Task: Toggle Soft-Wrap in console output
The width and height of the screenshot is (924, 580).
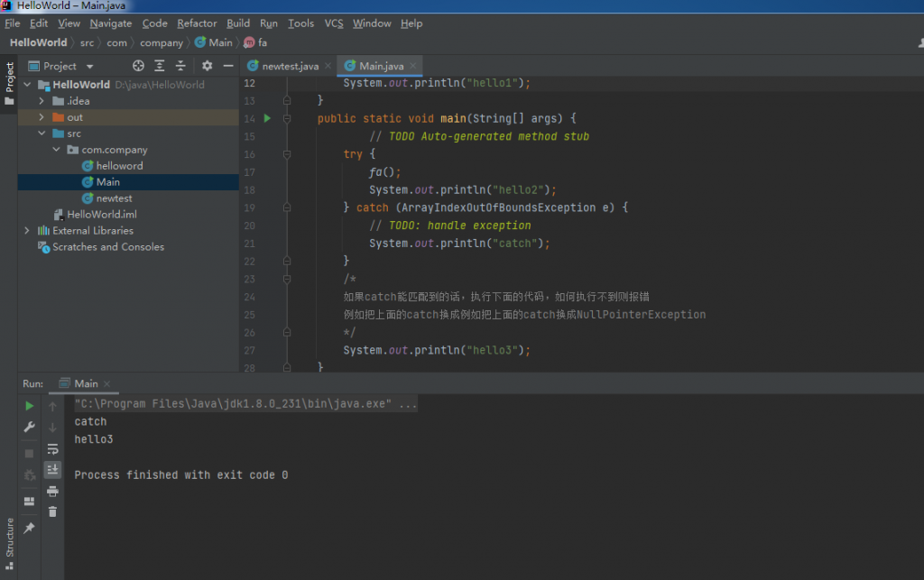Action: (52, 448)
